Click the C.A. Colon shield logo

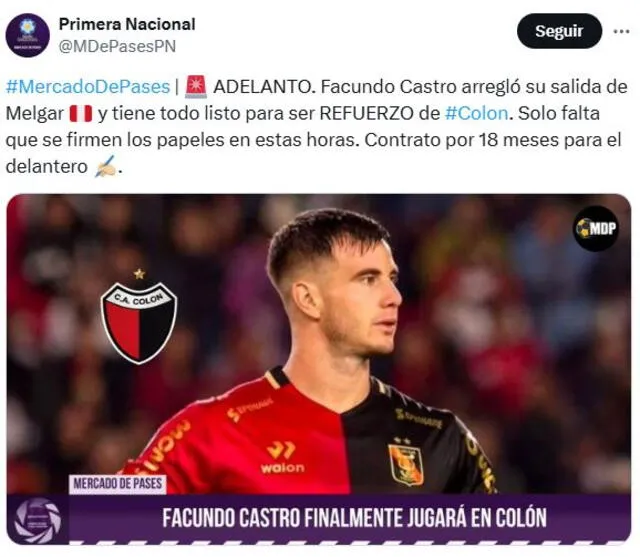(139, 317)
